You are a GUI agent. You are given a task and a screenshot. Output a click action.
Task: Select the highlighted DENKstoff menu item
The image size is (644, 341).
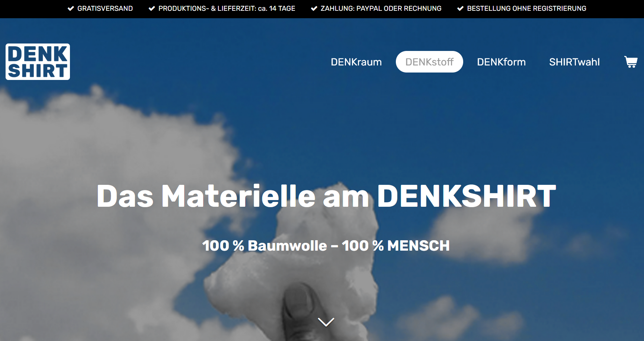click(x=429, y=62)
